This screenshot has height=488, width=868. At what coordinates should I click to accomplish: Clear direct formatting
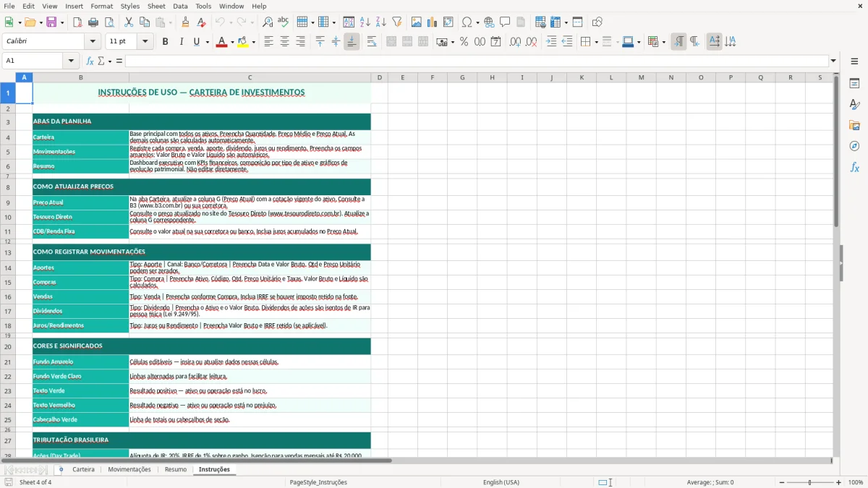[201, 22]
